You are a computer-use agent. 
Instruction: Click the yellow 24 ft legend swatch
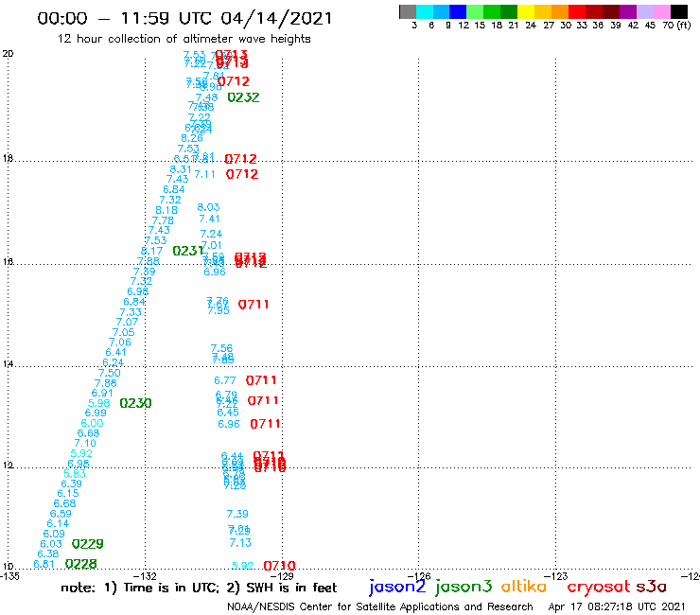click(526, 12)
